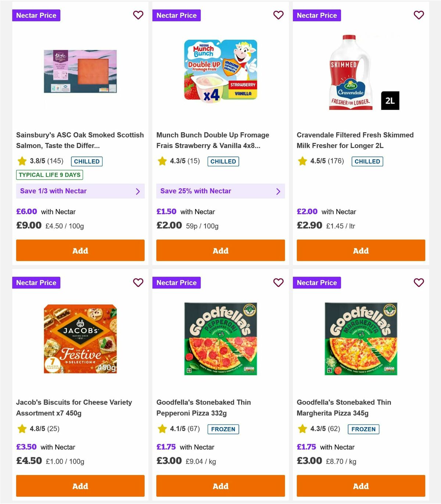The height and width of the screenshot is (504, 441).
Task: Click the (62) reviews link for Margherita Pizza
Action: pyautogui.click(x=334, y=429)
